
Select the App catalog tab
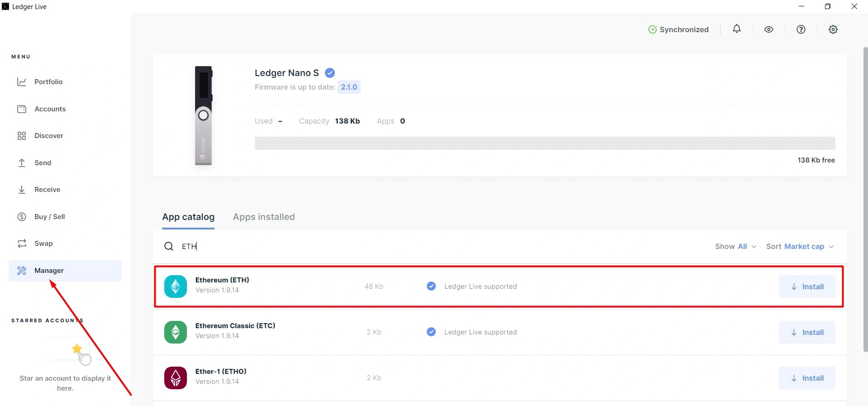click(x=188, y=217)
